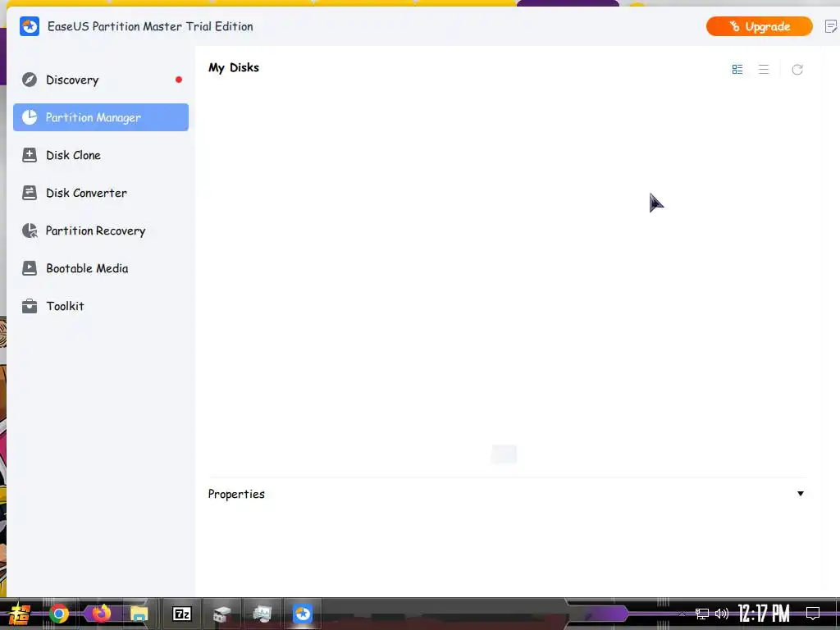The image size is (840, 630).
Task: Click the orange Upgrade button
Action: coord(759,26)
